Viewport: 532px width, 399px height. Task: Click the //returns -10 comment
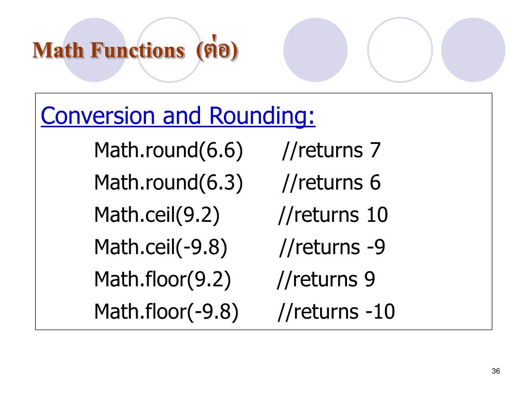point(336,311)
